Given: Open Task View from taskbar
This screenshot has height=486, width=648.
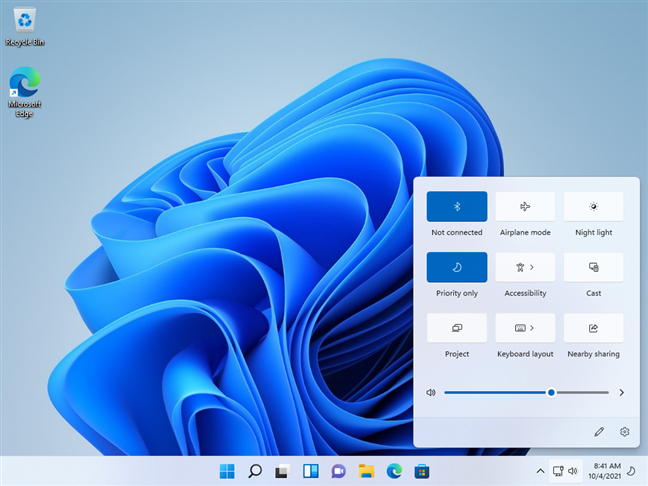Looking at the screenshot, I should pyautogui.click(x=283, y=471).
